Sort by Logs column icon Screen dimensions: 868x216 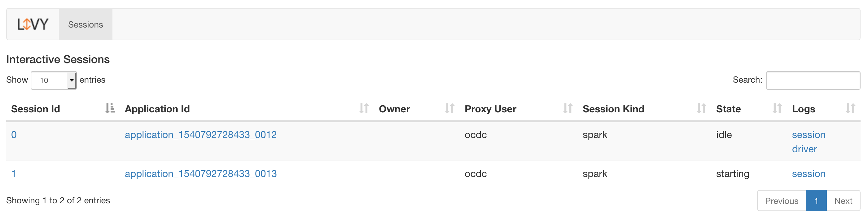coord(850,109)
